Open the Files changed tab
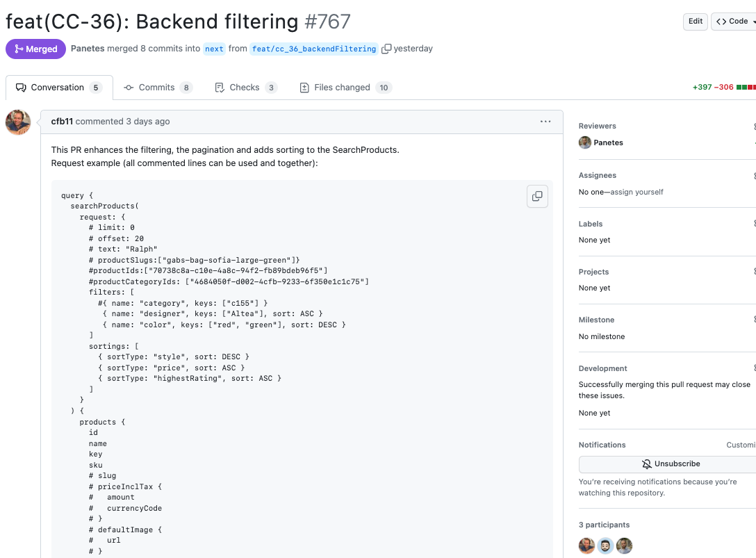 click(x=345, y=88)
